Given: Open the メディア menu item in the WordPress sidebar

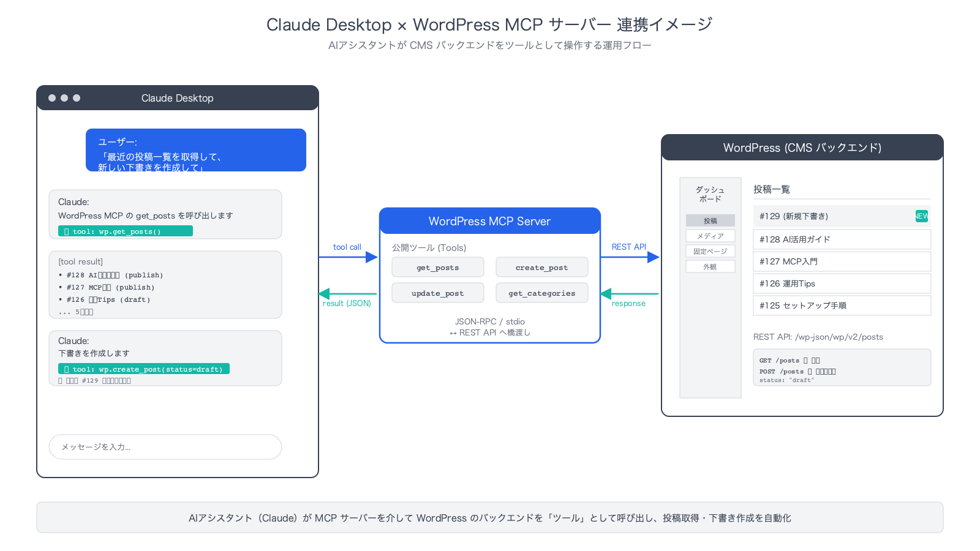Looking at the screenshot, I should pyautogui.click(x=710, y=236).
